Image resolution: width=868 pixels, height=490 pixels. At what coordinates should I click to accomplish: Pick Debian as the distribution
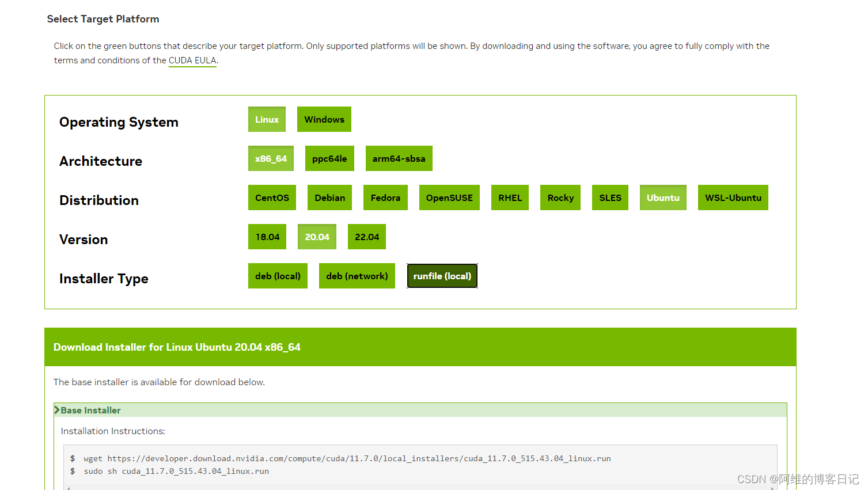pos(329,197)
